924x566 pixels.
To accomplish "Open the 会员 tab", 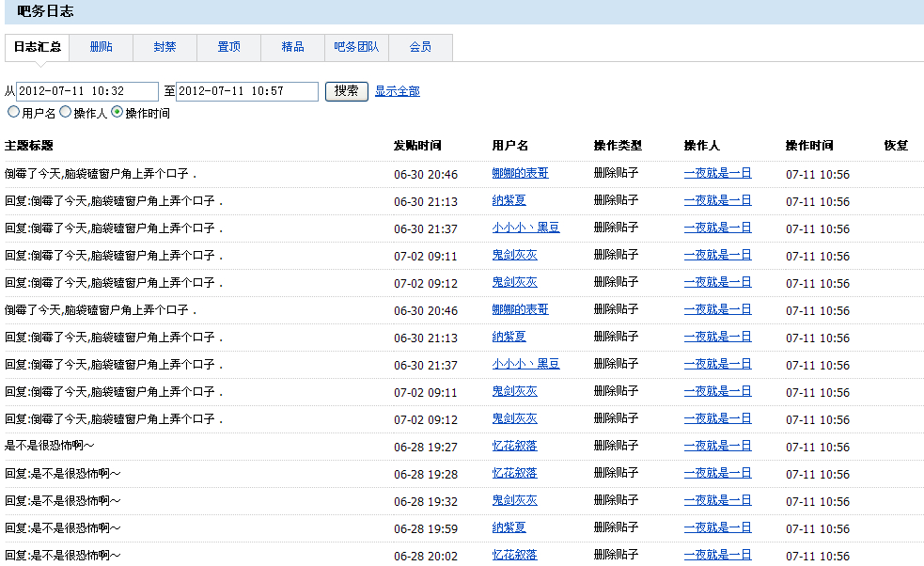I will (x=420, y=47).
